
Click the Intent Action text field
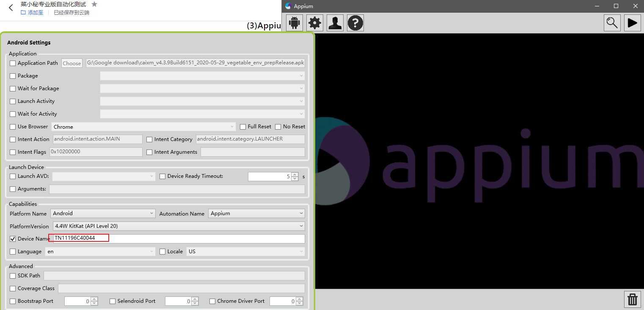click(x=97, y=139)
